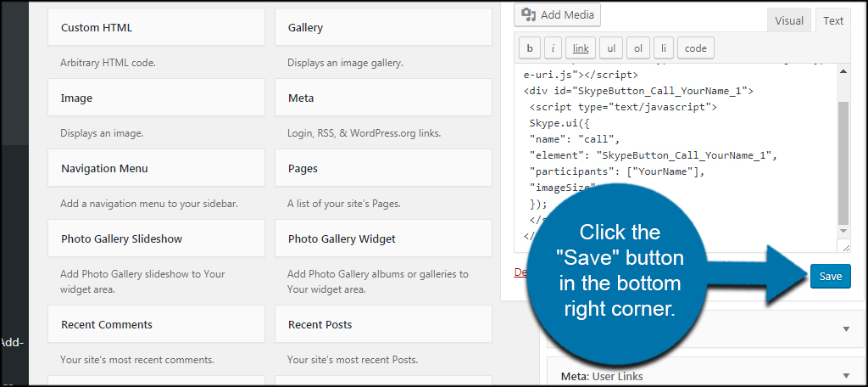Select the Text editor tab

[833, 21]
